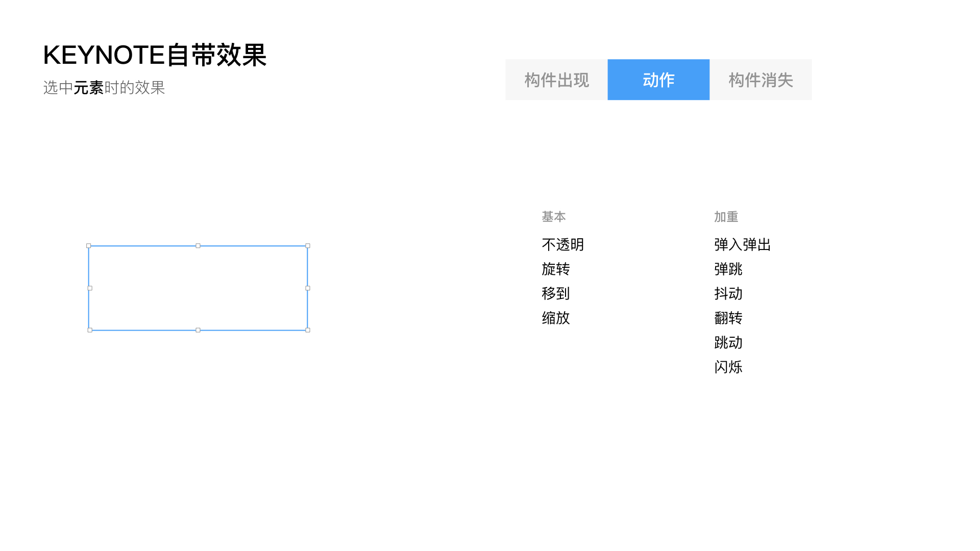Click the top-left resize handle of rectangle
980x551 pixels.
pyautogui.click(x=89, y=246)
